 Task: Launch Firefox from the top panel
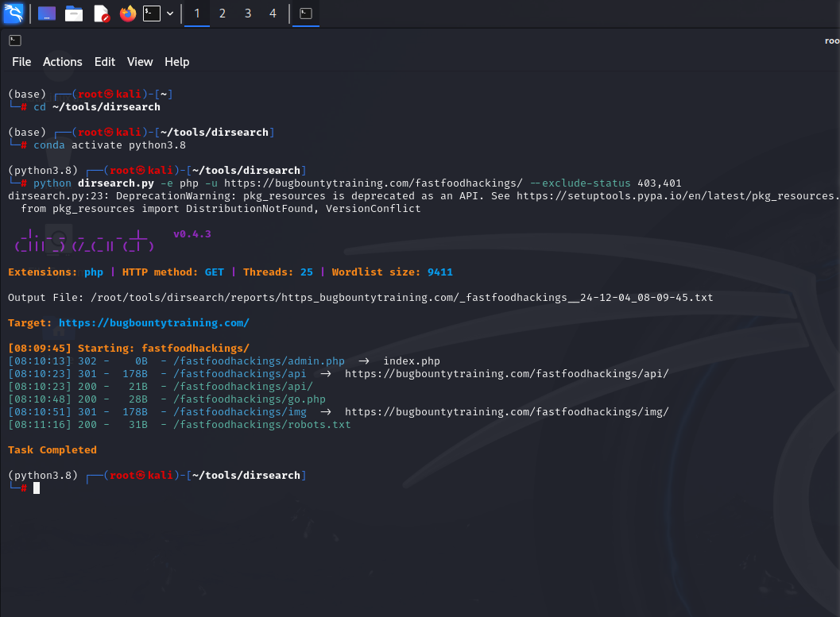[x=127, y=13]
